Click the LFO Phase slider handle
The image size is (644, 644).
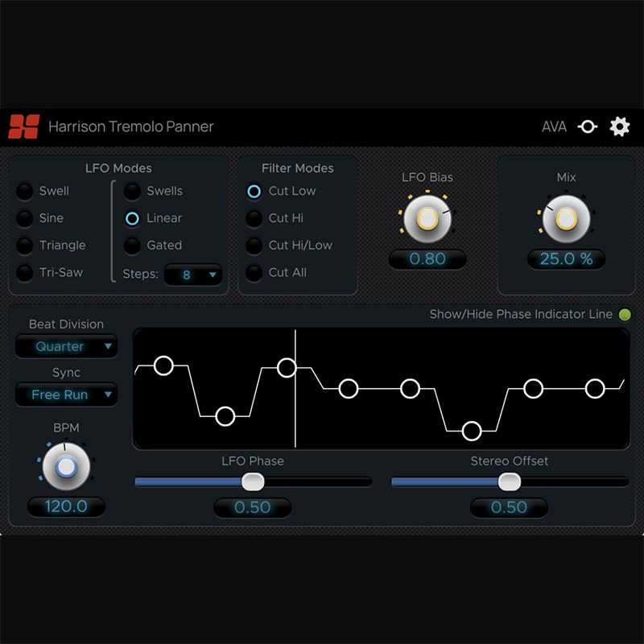pos(253,481)
